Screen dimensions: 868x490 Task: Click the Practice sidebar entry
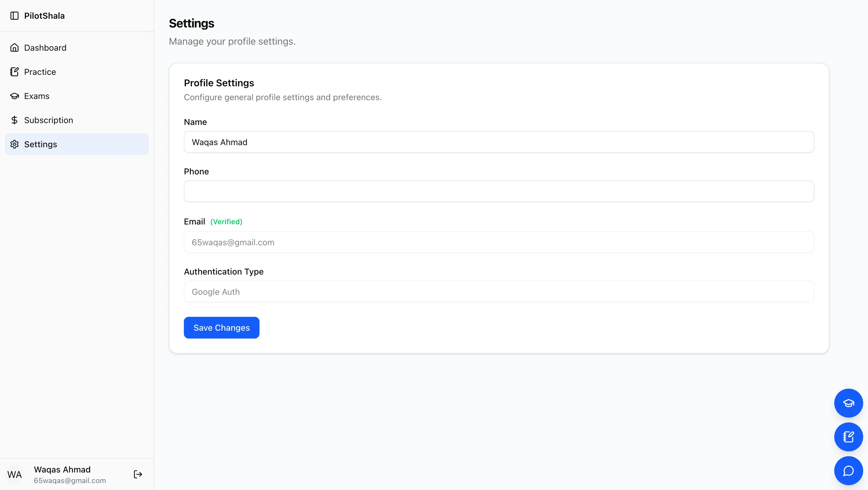pyautogui.click(x=40, y=72)
